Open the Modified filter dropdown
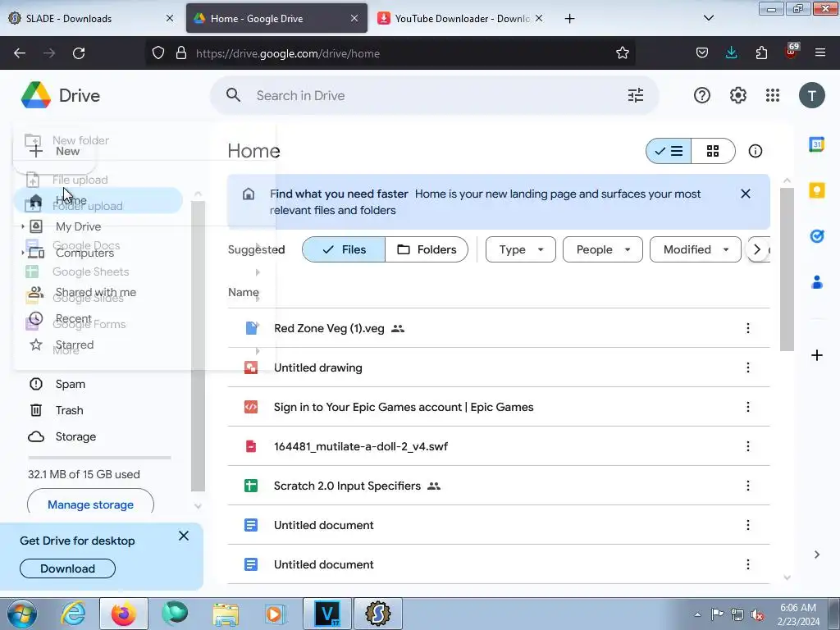 point(696,249)
